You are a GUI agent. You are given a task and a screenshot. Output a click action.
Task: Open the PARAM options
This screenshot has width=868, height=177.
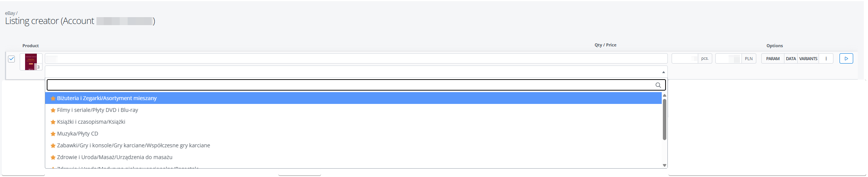(x=773, y=59)
